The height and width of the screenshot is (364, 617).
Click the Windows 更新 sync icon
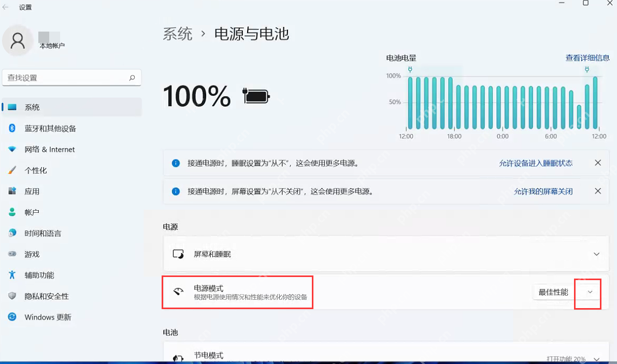coord(12,317)
